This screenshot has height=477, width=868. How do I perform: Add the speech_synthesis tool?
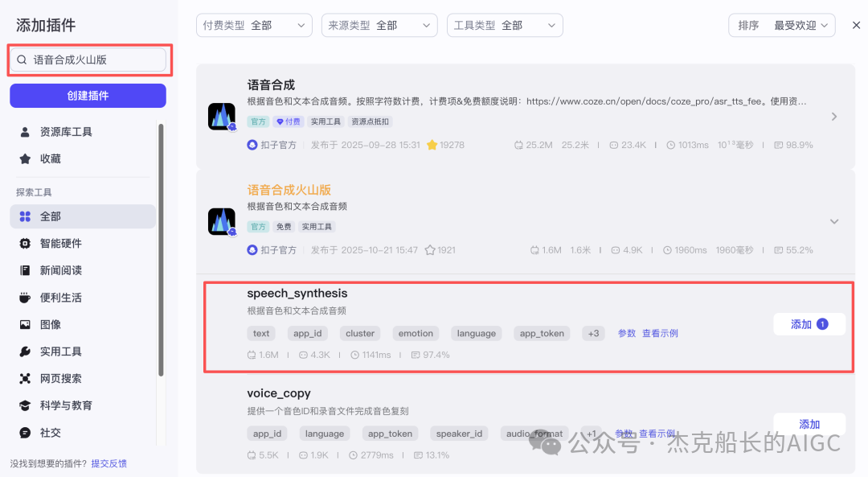coord(809,325)
